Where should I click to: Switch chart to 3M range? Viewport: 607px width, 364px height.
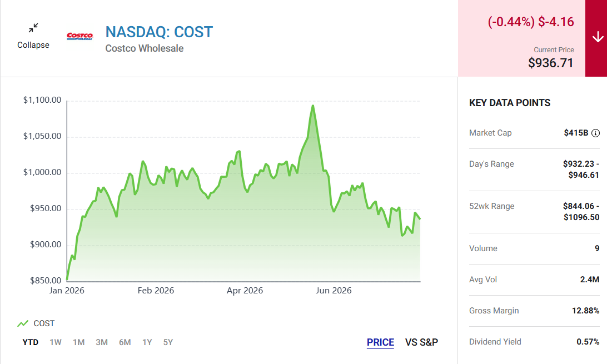102,342
